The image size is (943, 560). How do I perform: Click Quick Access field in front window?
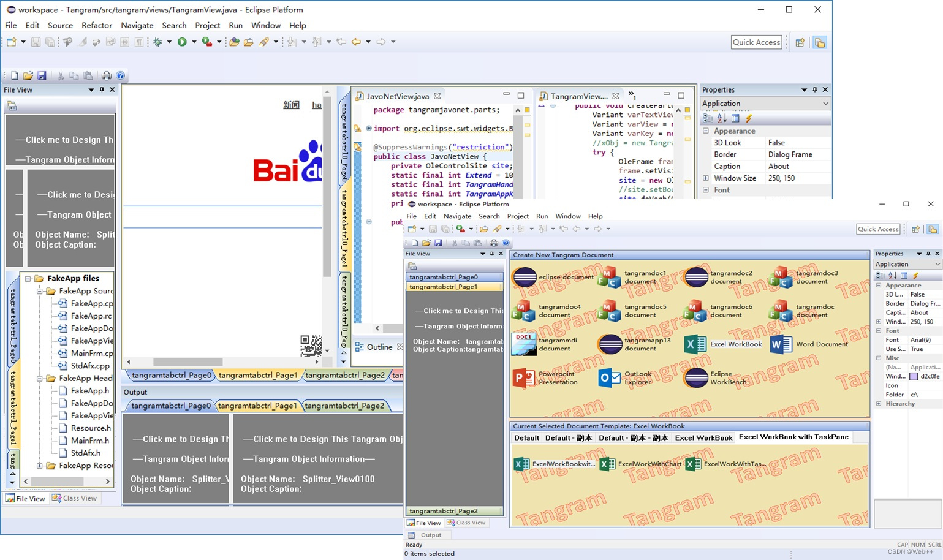pyautogui.click(x=878, y=229)
